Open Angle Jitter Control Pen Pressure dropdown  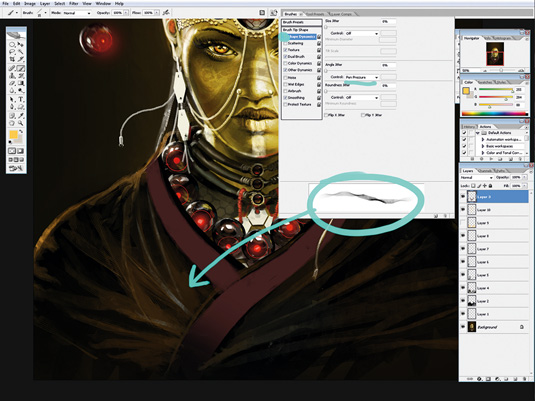tap(362, 77)
